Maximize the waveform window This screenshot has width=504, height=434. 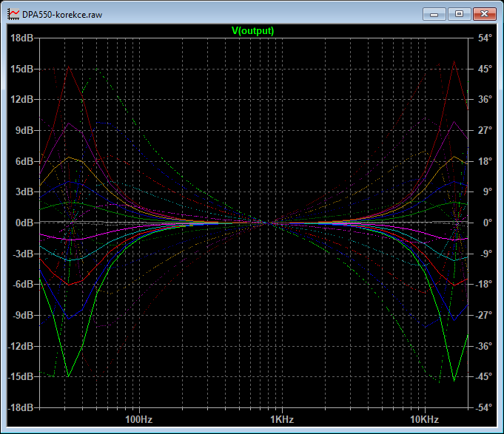459,14
